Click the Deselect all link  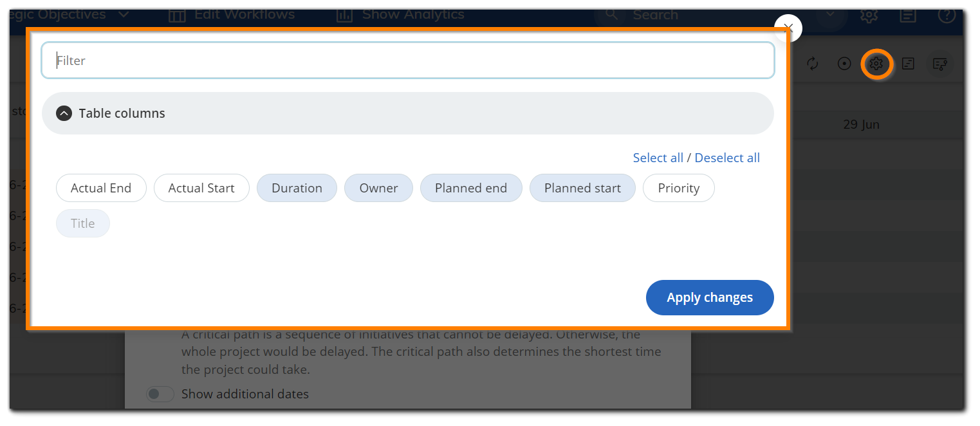[727, 158]
